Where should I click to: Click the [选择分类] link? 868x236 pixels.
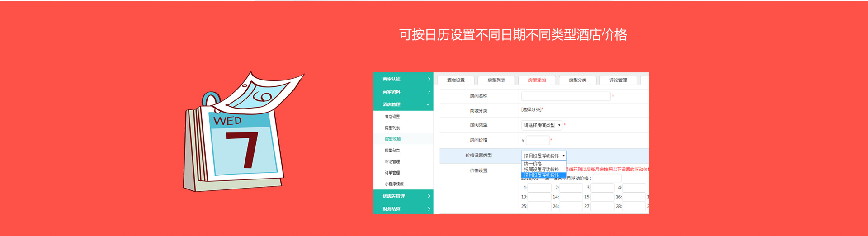pyautogui.click(x=531, y=109)
